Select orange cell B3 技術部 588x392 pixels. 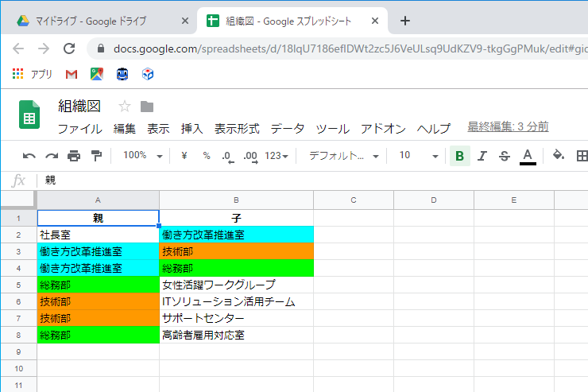pos(236,252)
